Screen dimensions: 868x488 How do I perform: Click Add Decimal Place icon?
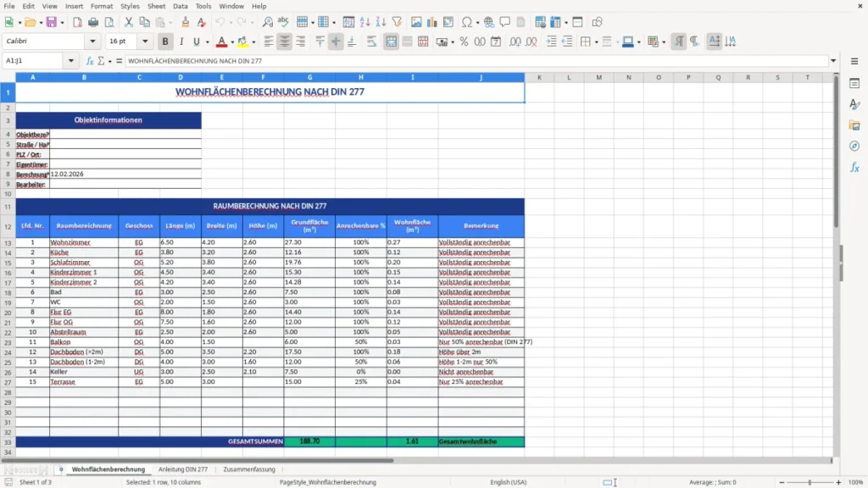pyautogui.click(x=515, y=42)
